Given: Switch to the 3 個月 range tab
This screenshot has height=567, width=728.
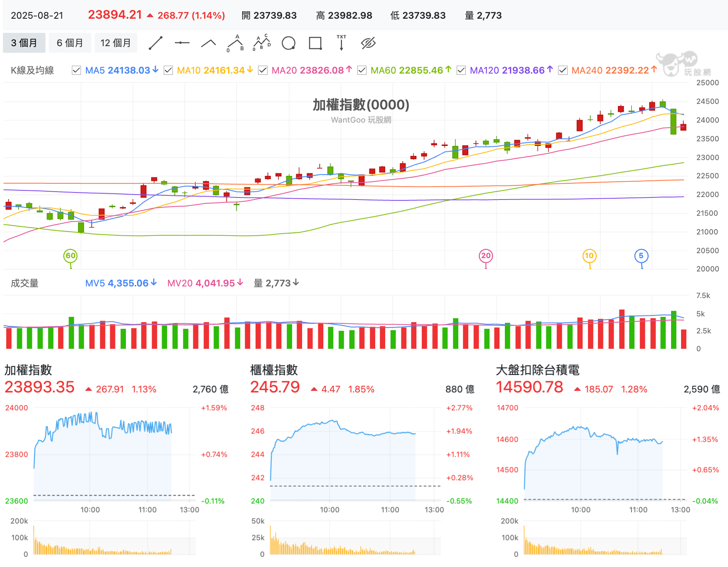Looking at the screenshot, I should coord(24,43).
